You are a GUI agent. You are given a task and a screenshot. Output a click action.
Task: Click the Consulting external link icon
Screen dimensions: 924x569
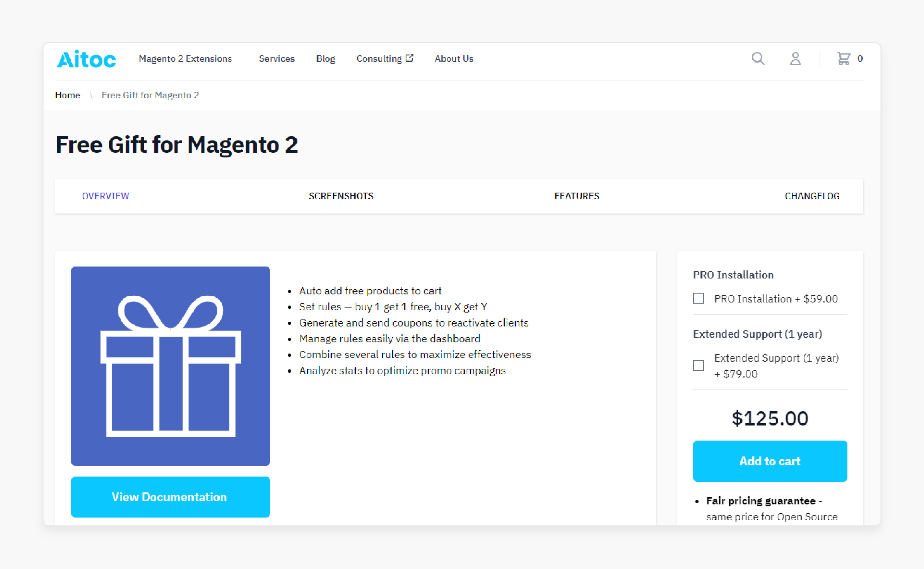pos(411,59)
